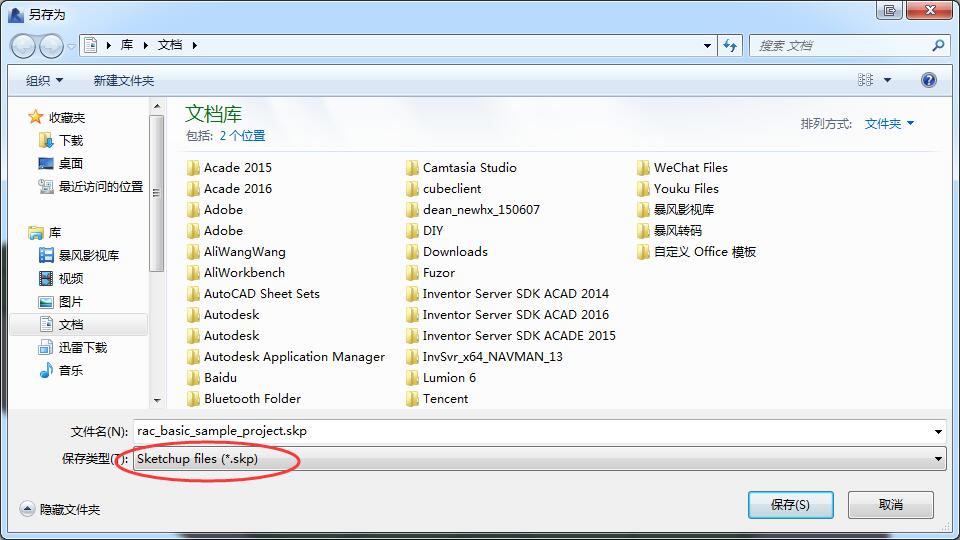Select the InvSvr_x64_NAVMAN_13 folder
The width and height of the screenshot is (960, 540).
(484, 356)
